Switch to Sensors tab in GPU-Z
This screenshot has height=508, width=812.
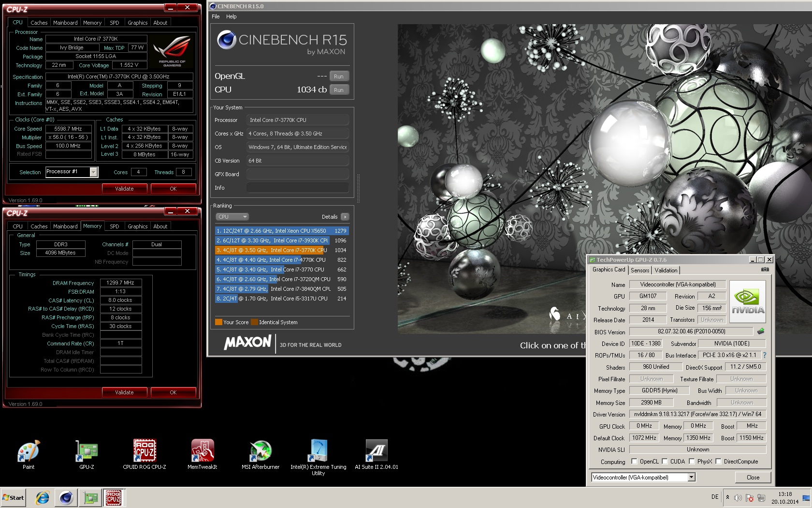[x=640, y=270]
